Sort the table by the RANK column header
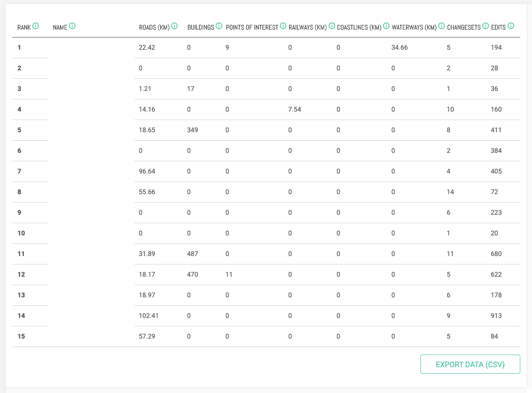The height and width of the screenshot is (393, 532). pos(23,27)
